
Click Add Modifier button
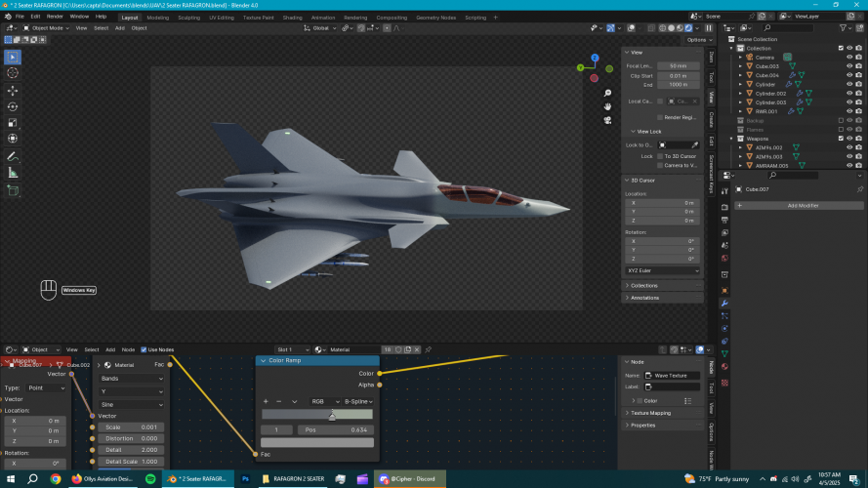(x=799, y=205)
